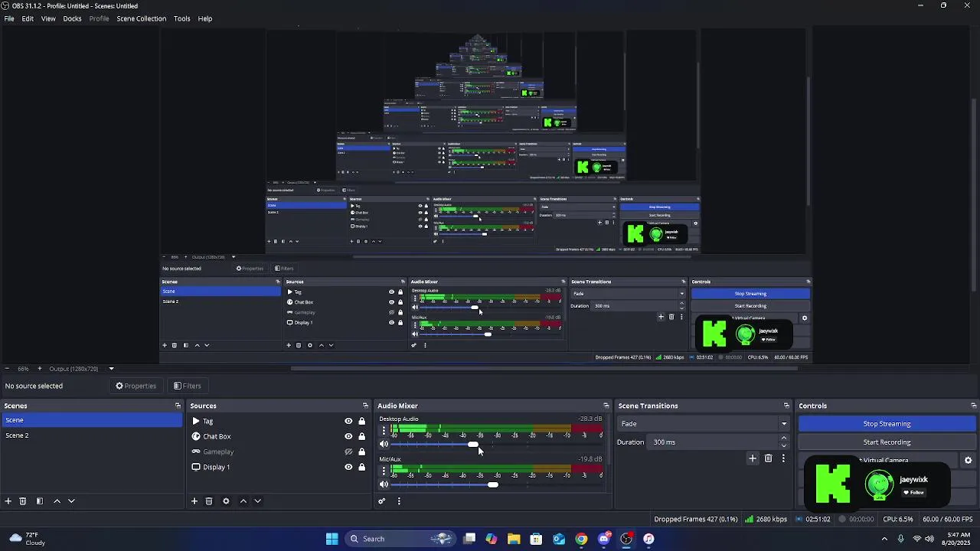This screenshot has width=980, height=551.
Task: Click the Duration 300 ms field
Action: click(712, 442)
